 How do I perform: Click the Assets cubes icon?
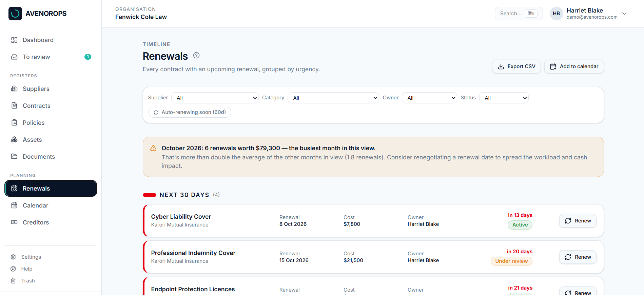(14, 140)
